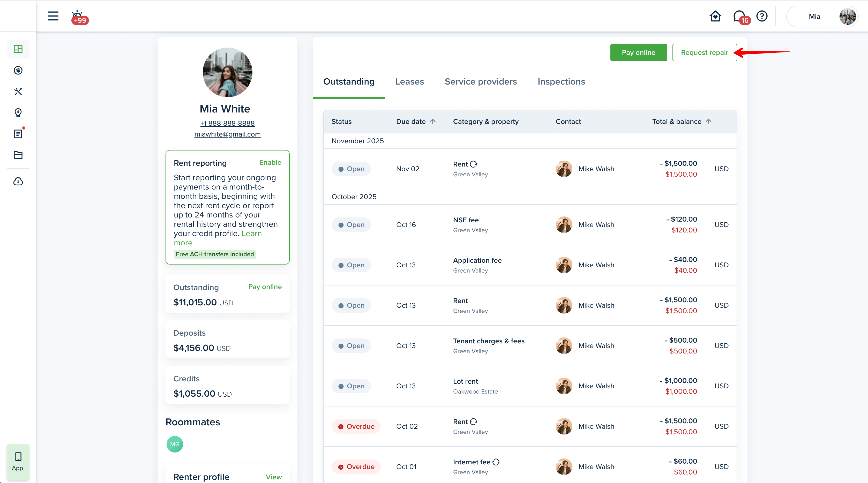Viewport: 868px width, 483px height.
Task: Click the home heart icon in header
Action: [x=715, y=16]
